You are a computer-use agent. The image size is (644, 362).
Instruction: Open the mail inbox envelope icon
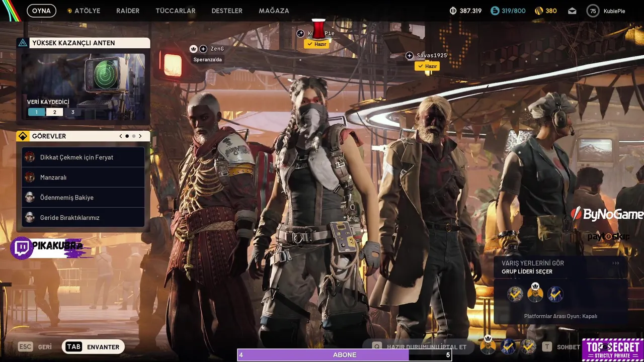pos(572,11)
